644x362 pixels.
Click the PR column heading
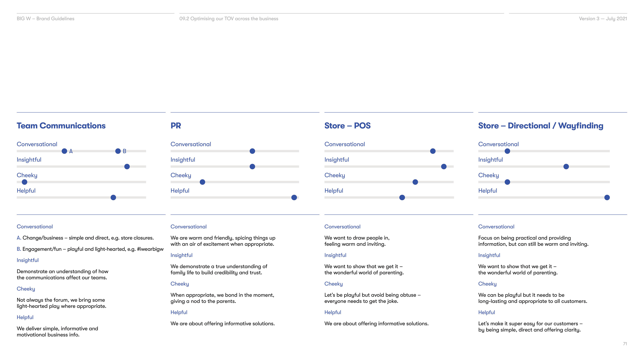[176, 126]
